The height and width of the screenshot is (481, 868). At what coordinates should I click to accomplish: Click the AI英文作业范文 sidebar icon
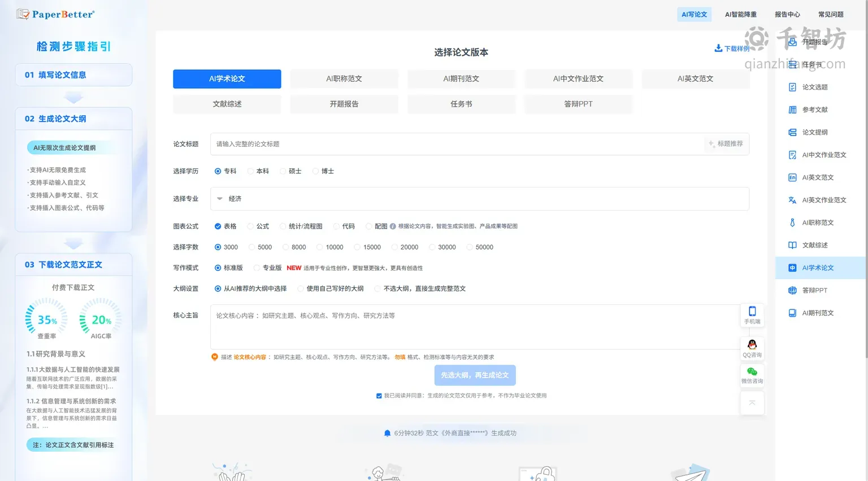[x=792, y=200]
